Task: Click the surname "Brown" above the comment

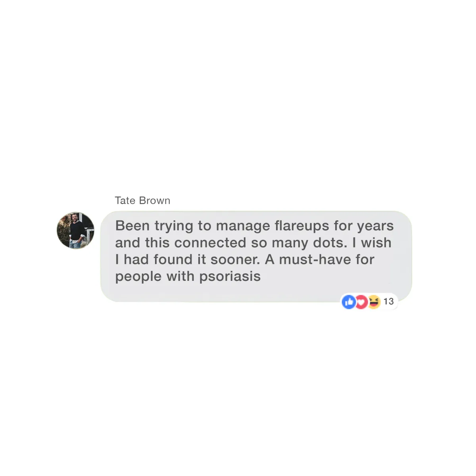Action: (x=155, y=201)
